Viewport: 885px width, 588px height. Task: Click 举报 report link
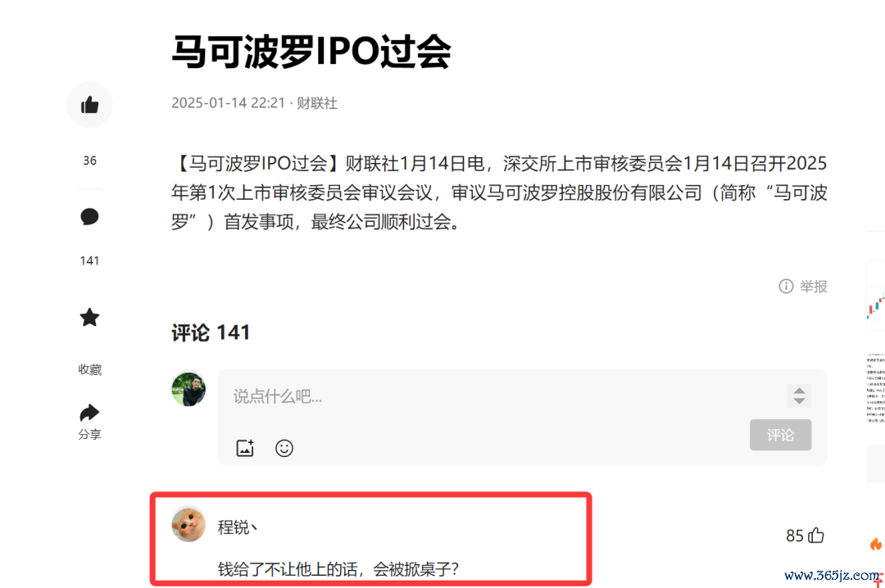pyautogui.click(x=814, y=287)
